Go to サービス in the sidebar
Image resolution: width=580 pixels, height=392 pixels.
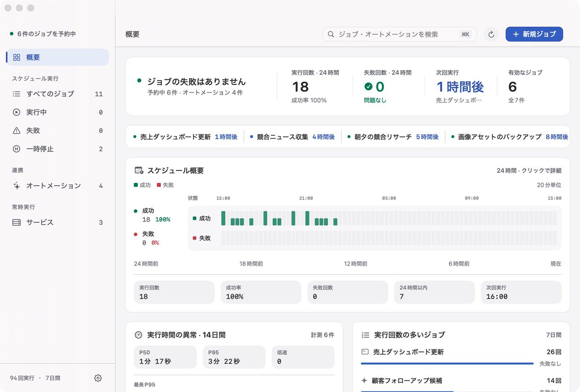tap(58, 223)
